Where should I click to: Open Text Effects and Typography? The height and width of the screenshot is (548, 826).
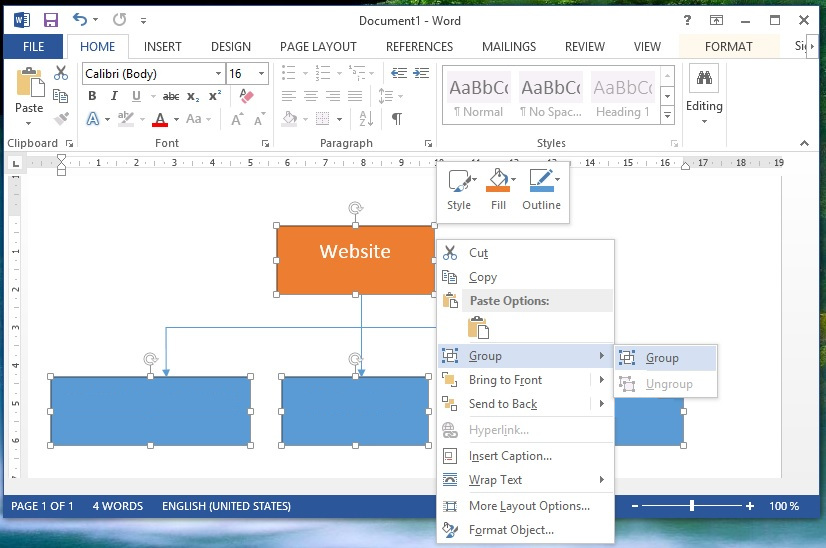point(93,119)
